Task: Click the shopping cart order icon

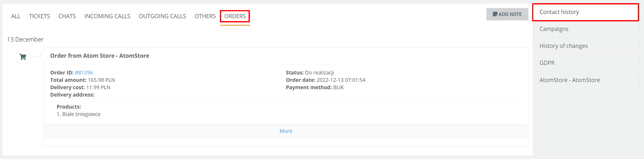Action: (23, 57)
